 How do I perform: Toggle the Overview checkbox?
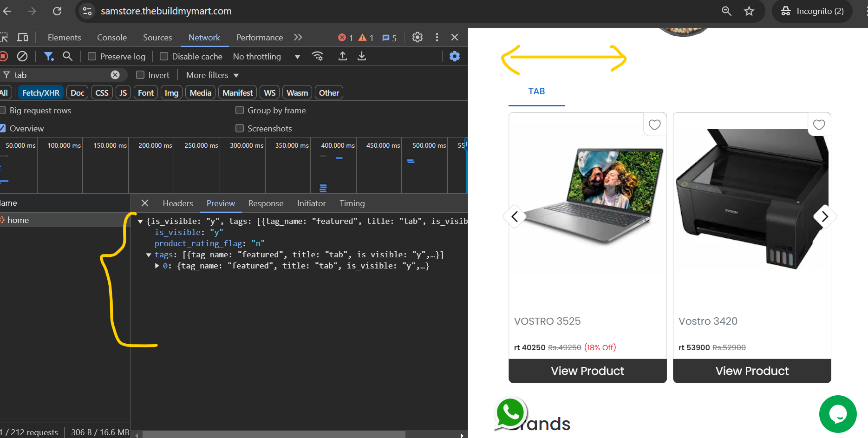pos(2,128)
